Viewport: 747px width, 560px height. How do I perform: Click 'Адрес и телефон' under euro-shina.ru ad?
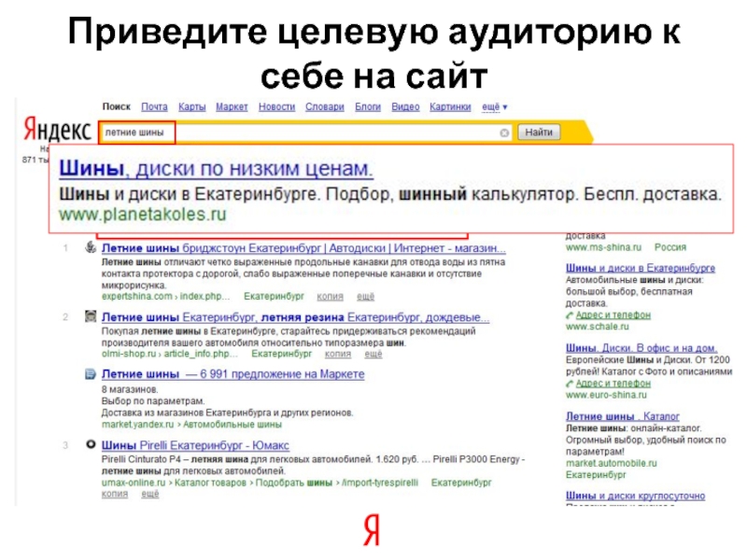[613, 384]
